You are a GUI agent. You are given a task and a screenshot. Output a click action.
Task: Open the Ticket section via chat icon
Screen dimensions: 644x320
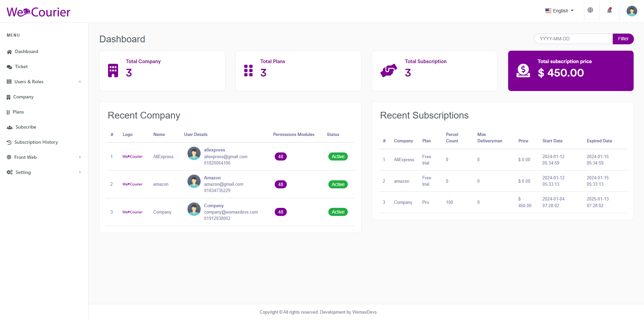9,66
